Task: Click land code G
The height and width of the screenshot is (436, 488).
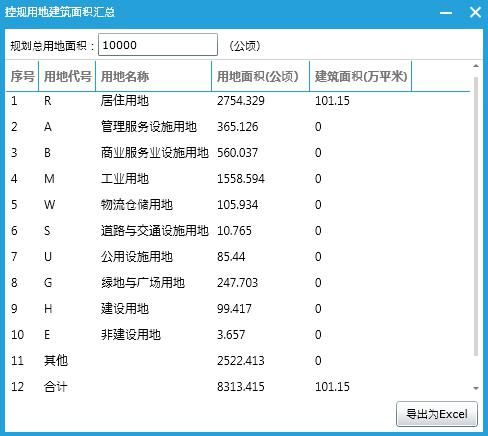Action: tap(48, 283)
